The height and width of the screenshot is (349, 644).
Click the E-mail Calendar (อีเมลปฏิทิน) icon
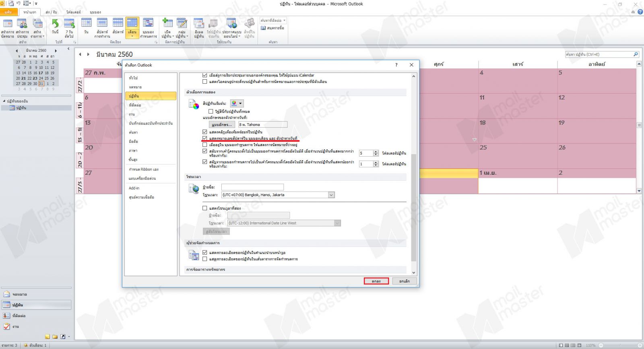coord(199,24)
